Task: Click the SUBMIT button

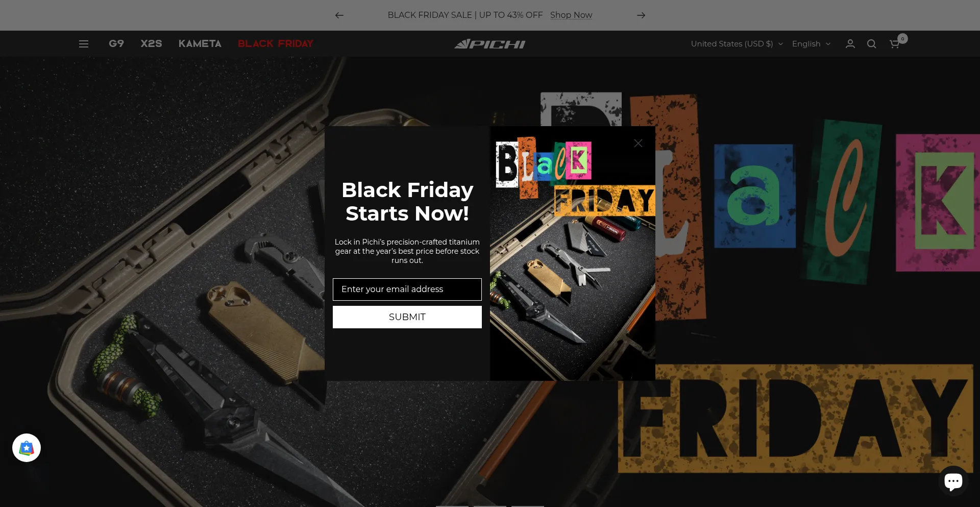Action: (407, 317)
